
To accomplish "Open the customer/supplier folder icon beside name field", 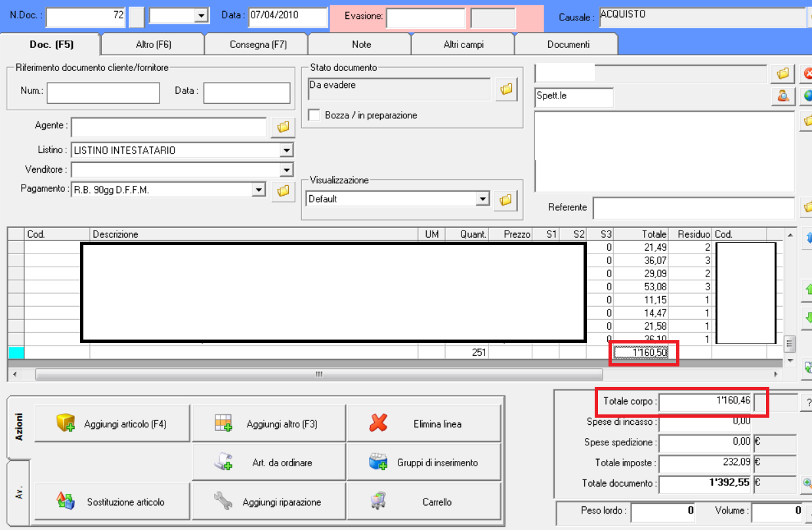I will click(782, 73).
